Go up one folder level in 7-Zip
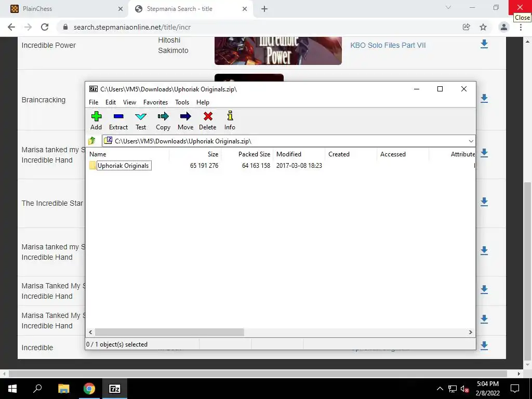Image resolution: width=532 pixels, height=399 pixels. [x=92, y=141]
